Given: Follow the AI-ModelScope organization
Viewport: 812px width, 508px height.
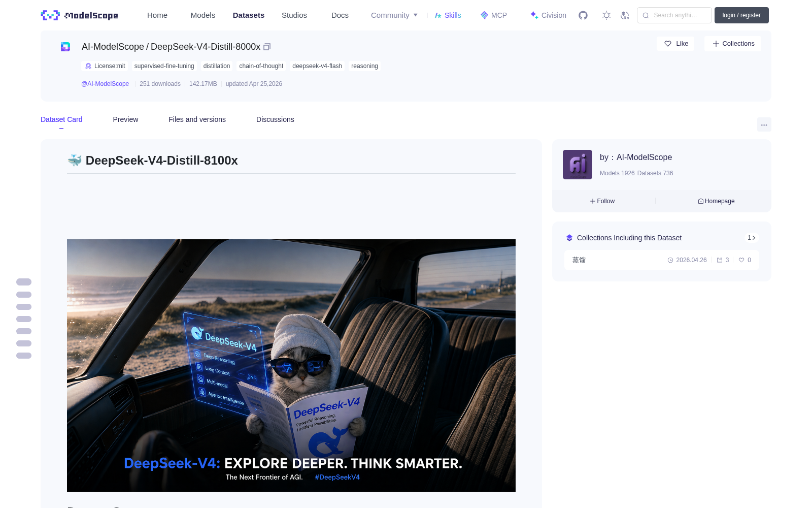Looking at the screenshot, I should (x=602, y=201).
